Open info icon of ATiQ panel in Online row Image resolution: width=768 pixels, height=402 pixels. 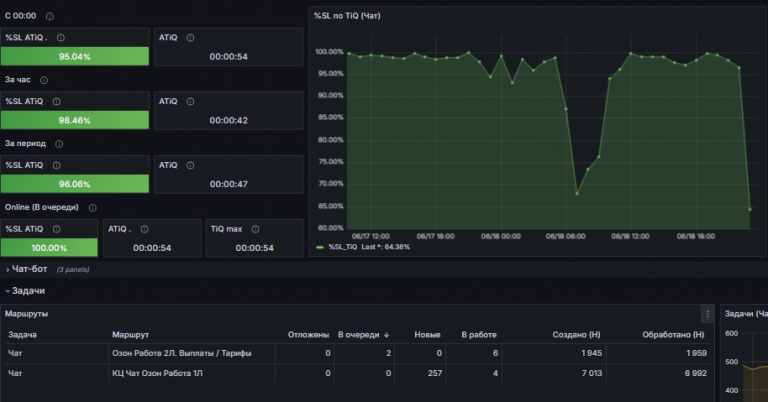point(144,229)
